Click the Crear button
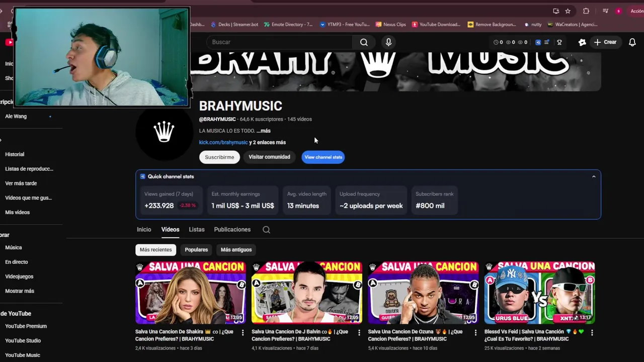 click(605, 42)
